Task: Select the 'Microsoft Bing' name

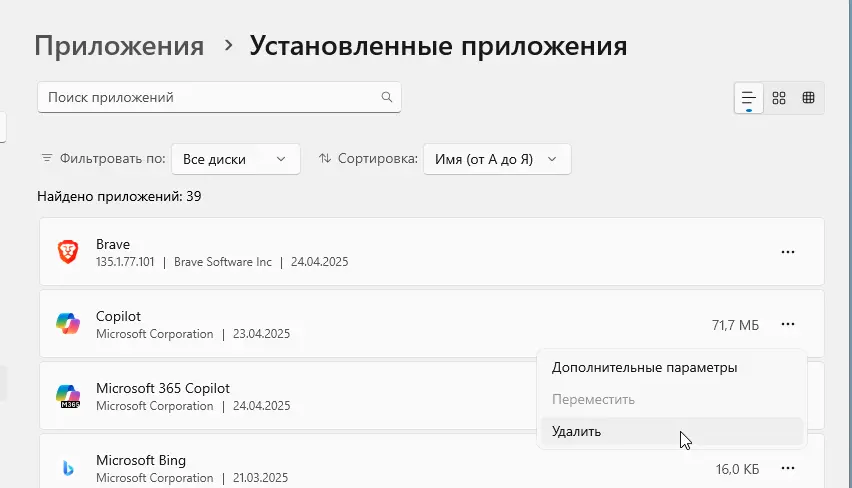Action: click(x=141, y=460)
